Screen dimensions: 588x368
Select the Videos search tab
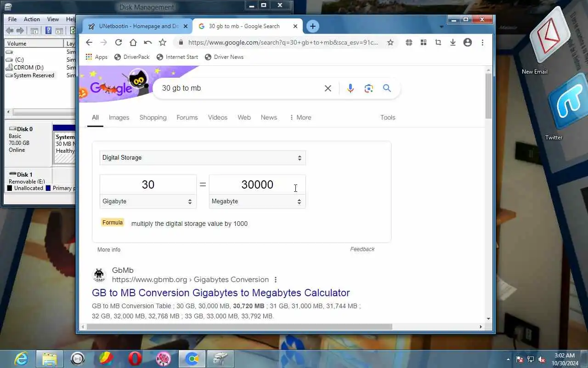tap(218, 117)
